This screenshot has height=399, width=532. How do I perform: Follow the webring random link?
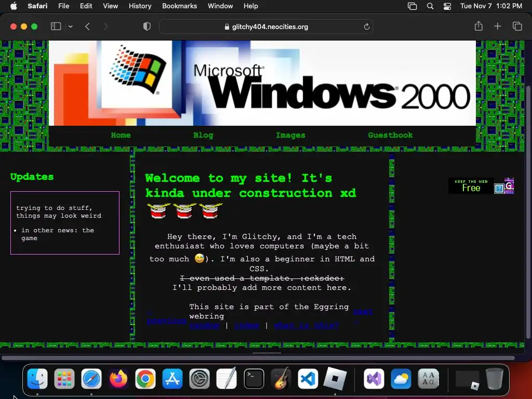(x=204, y=325)
